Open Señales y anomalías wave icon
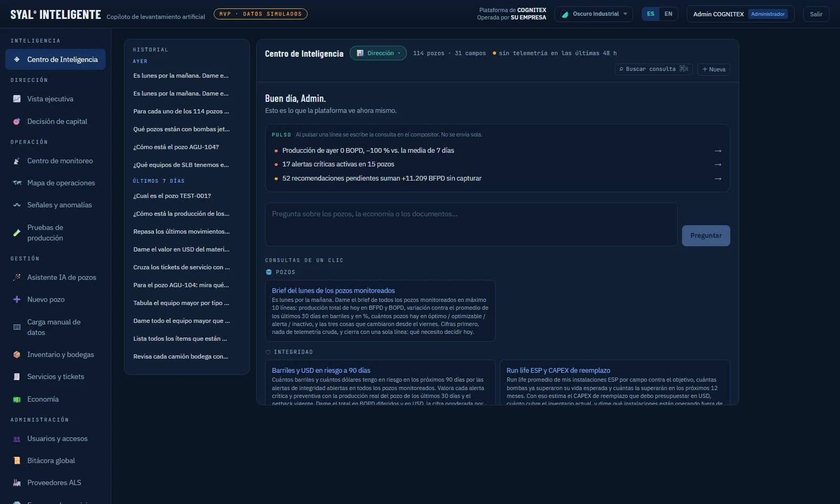 click(17, 205)
